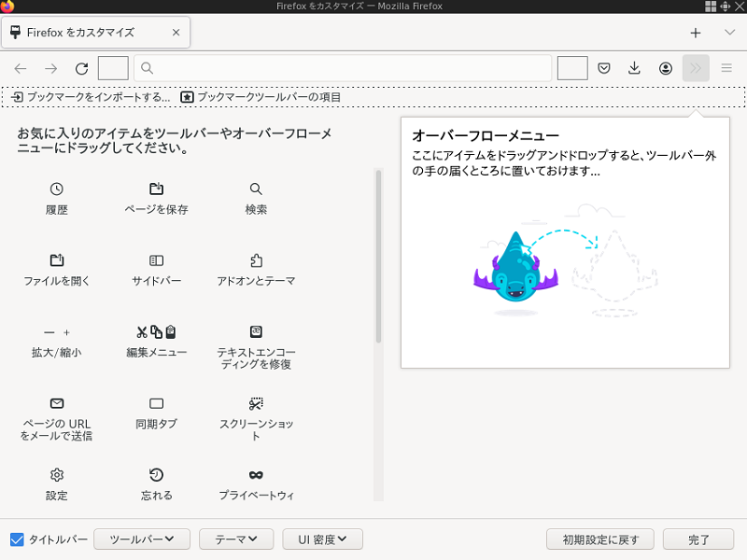Select the 忘れる (Forget) icon

(x=157, y=475)
